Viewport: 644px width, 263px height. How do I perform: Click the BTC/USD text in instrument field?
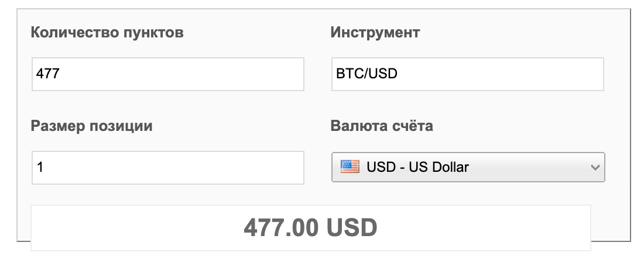tap(366, 74)
